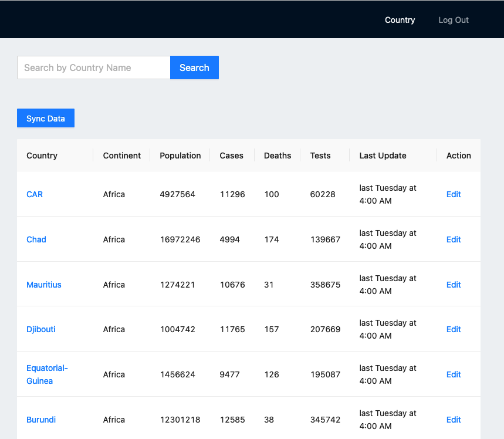Select cases value 10676
Viewport: 504px width, 439px height.
click(x=232, y=285)
